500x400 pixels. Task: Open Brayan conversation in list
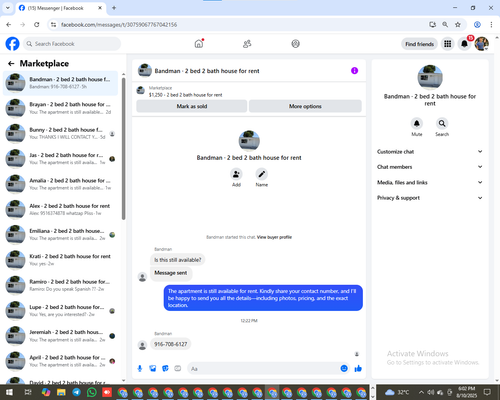[60, 108]
